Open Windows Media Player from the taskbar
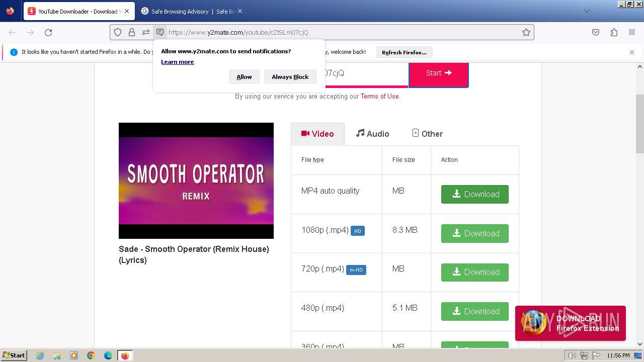 pos(74,355)
